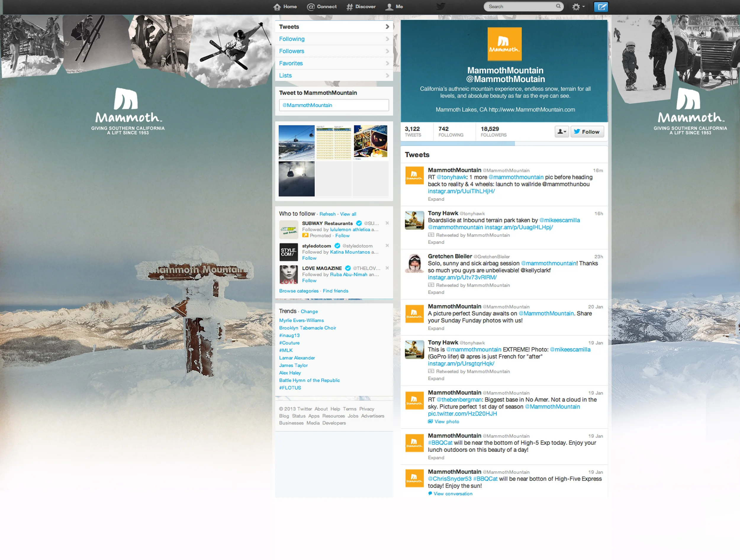Click the Browse categories link
Image resolution: width=740 pixels, height=560 pixels.
pos(299,291)
